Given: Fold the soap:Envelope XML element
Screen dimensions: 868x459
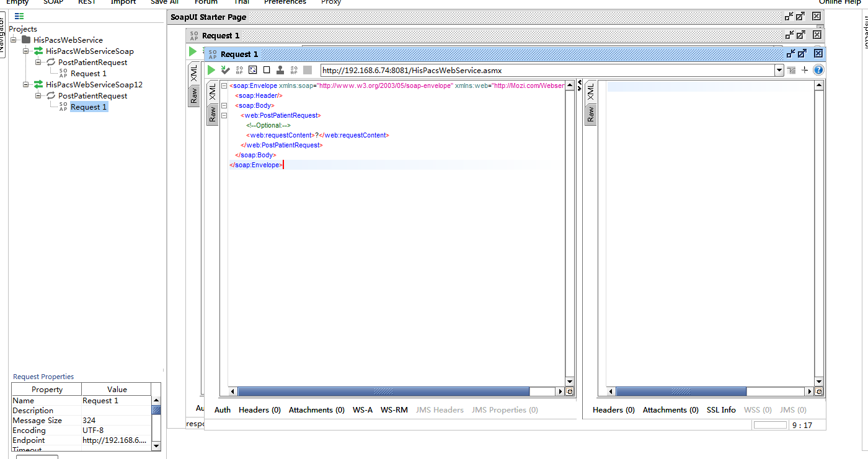Looking at the screenshot, I should point(224,85).
